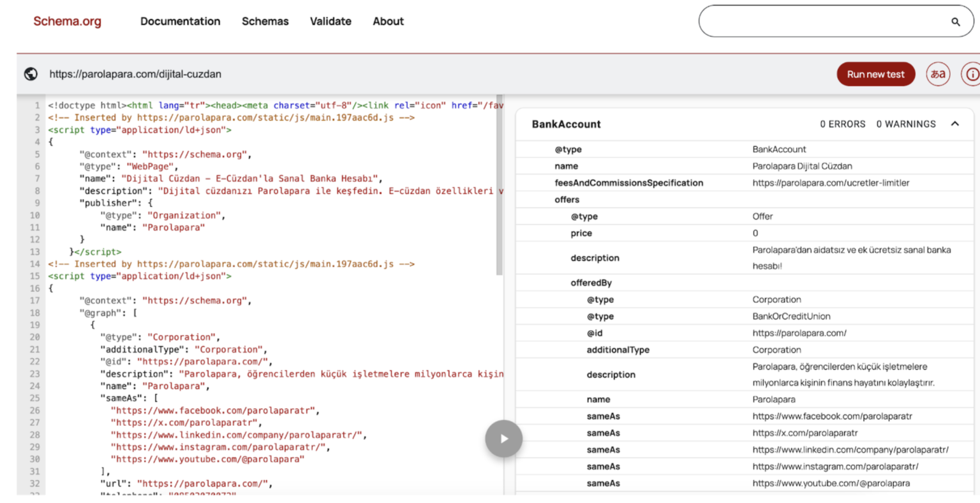Click code line 3 script tag
This screenshot has width=980, height=503.
click(x=140, y=130)
